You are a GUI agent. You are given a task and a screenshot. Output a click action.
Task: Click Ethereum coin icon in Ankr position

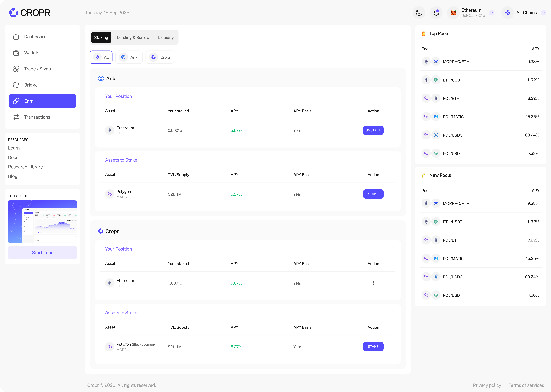tap(110, 130)
